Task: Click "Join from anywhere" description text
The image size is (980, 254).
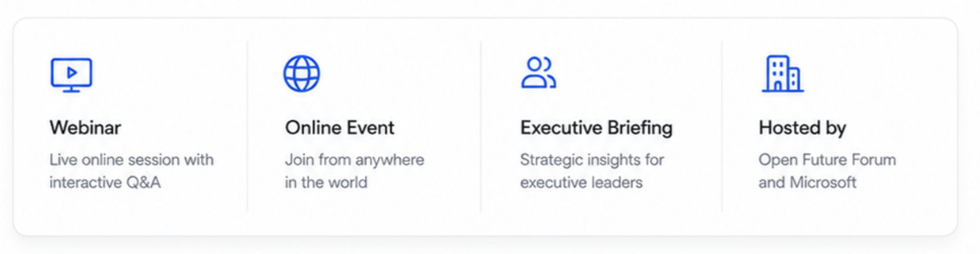Action: click(x=354, y=160)
